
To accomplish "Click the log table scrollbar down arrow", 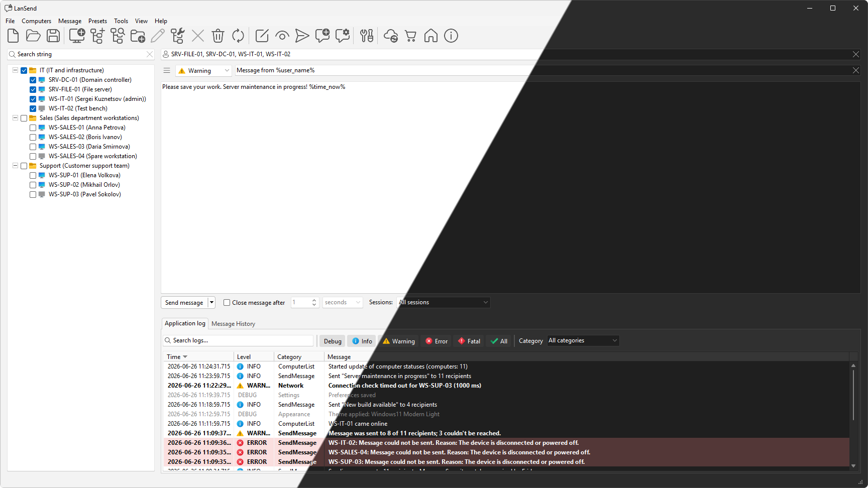I will click(853, 466).
